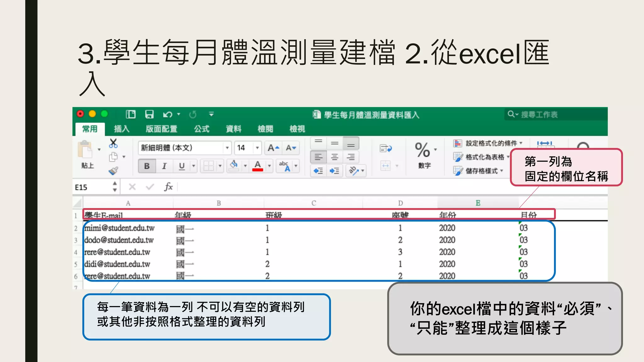Viewport: 644px width, 362px height.
Task: Open 儲存格樣式 cell styles
Action: pyautogui.click(x=478, y=171)
